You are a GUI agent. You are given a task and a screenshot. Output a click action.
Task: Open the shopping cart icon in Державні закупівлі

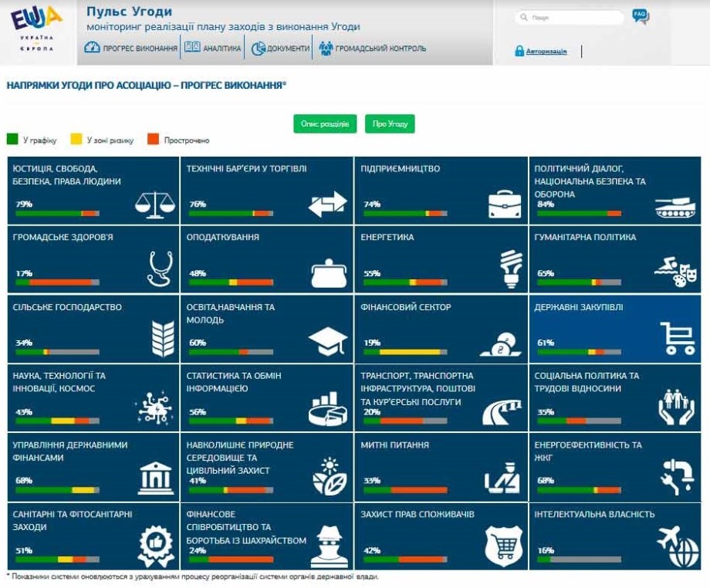click(677, 338)
